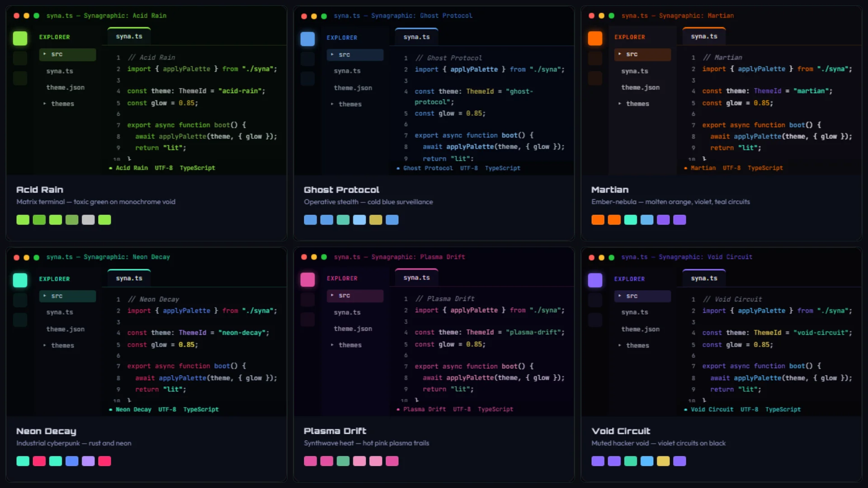Pick the yellow swatch under Ghost Protocol

point(376,220)
